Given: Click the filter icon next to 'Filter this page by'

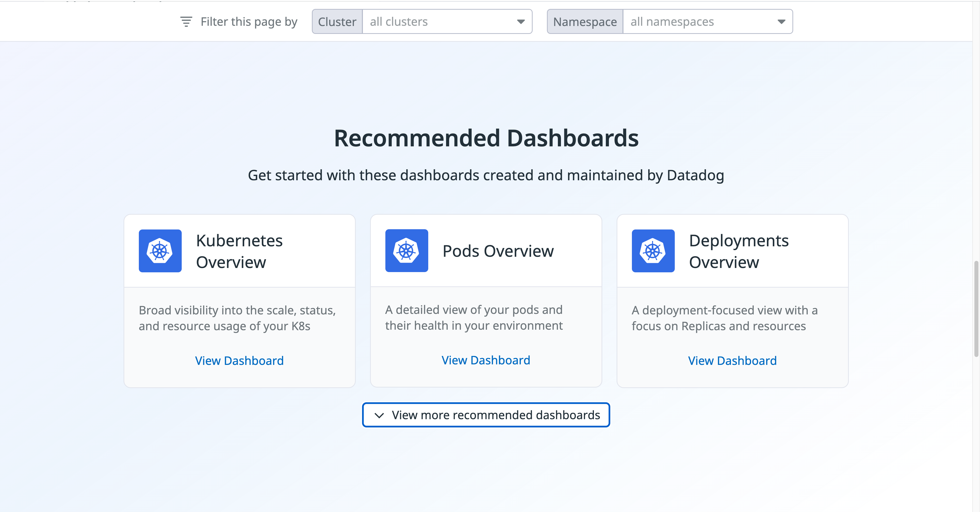Looking at the screenshot, I should [x=186, y=21].
